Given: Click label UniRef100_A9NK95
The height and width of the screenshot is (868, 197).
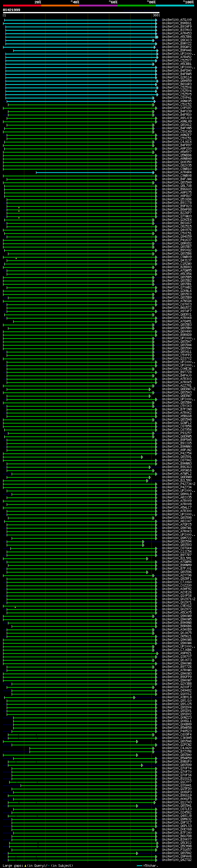Looking at the screenshot, I should [176, 101].
